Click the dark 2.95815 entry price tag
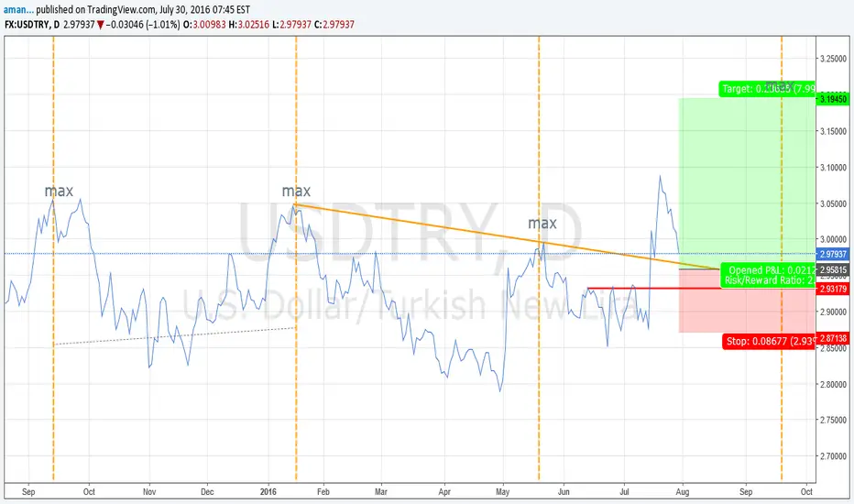The height and width of the screenshot is (504, 854). [x=833, y=269]
